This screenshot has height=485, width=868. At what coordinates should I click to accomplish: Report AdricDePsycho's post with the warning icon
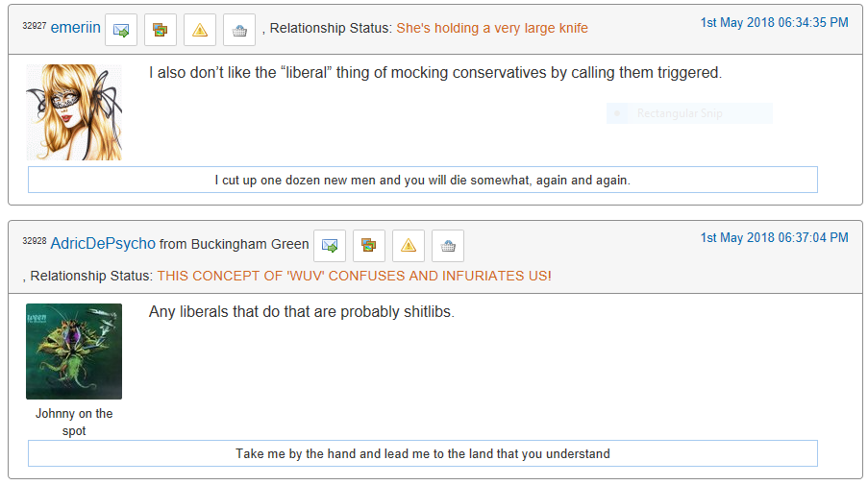(409, 246)
